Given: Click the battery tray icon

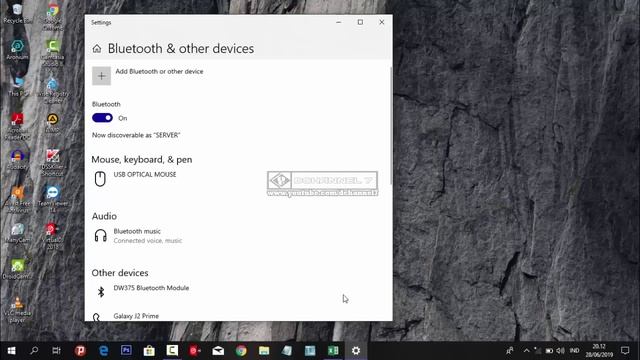Looking at the screenshot, I should click(x=549, y=351).
